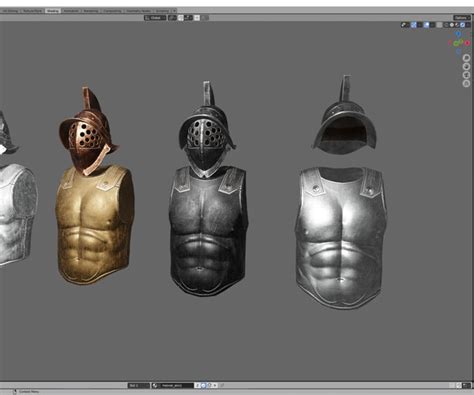Toggle proportional editing in header
The height and width of the screenshot is (395, 474).
coord(197,18)
